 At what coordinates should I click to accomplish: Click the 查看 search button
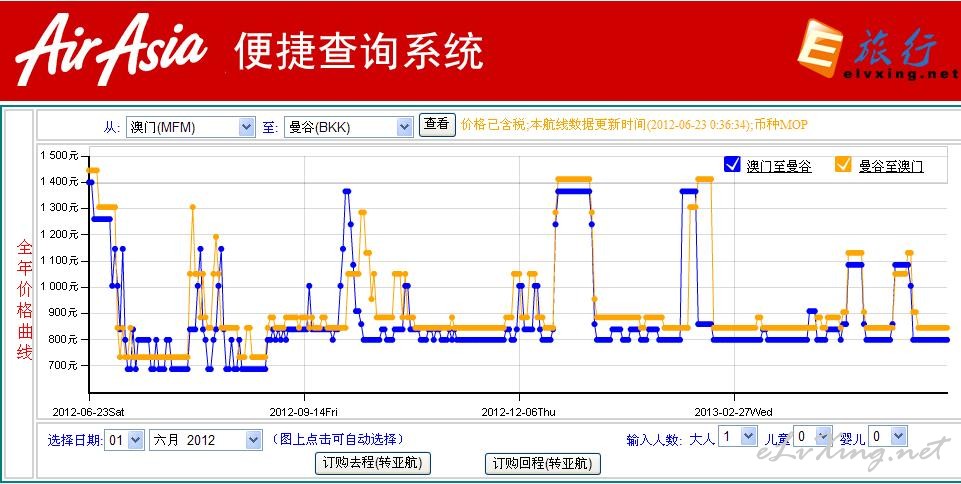pos(437,124)
